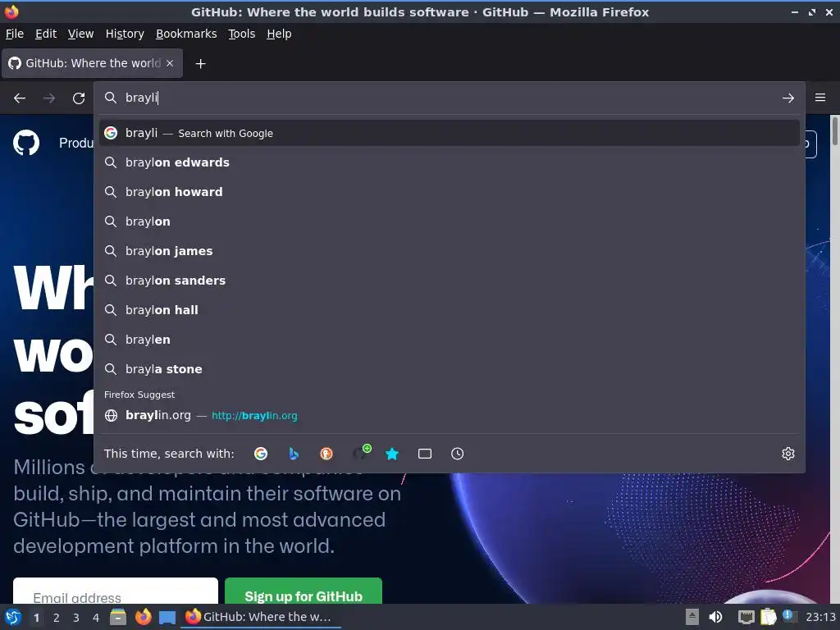
Task: Open the View menu
Action: click(80, 34)
